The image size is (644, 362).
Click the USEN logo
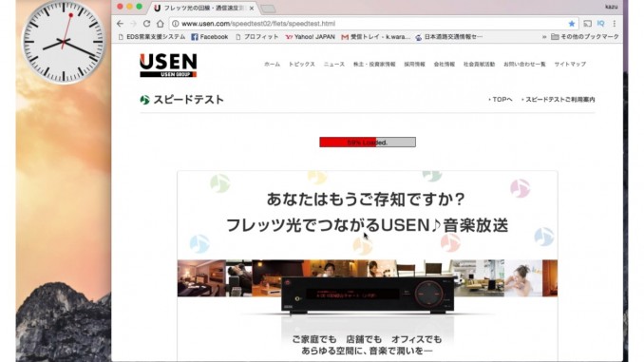(168, 66)
